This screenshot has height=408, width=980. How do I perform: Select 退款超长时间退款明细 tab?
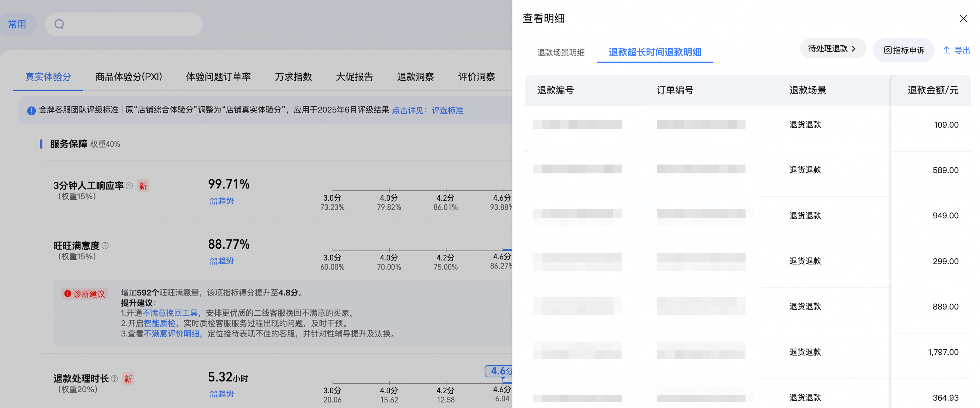pyautogui.click(x=655, y=52)
